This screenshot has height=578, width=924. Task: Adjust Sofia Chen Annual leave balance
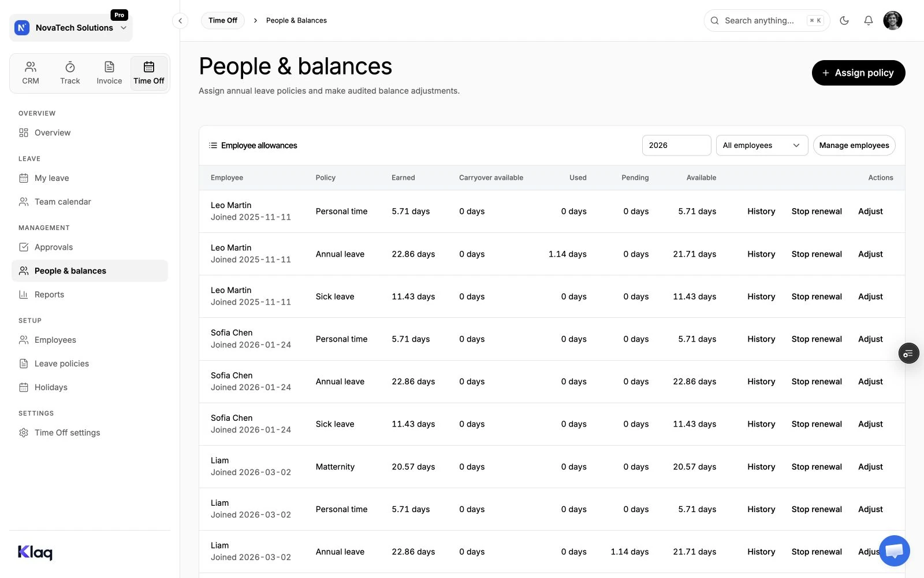[x=870, y=381]
